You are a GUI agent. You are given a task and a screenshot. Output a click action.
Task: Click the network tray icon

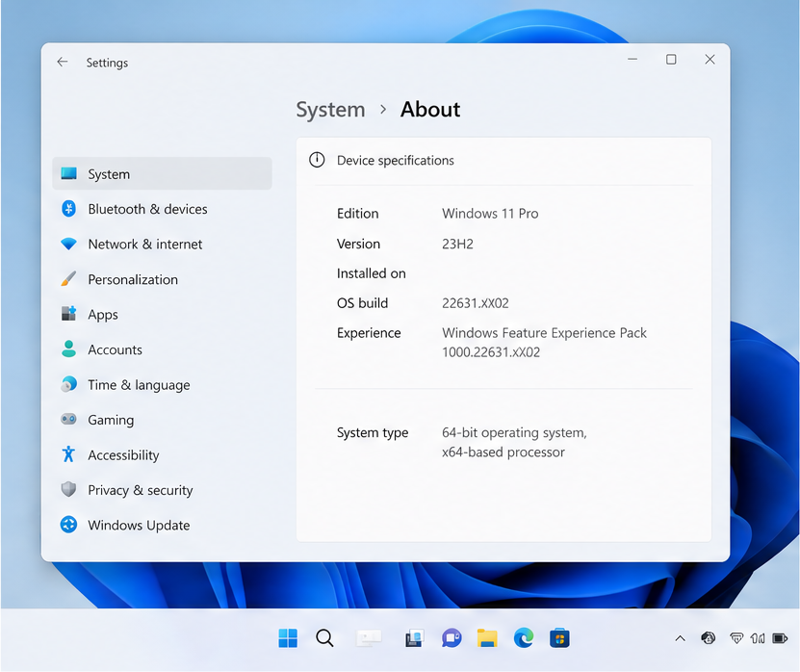tap(736, 637)
